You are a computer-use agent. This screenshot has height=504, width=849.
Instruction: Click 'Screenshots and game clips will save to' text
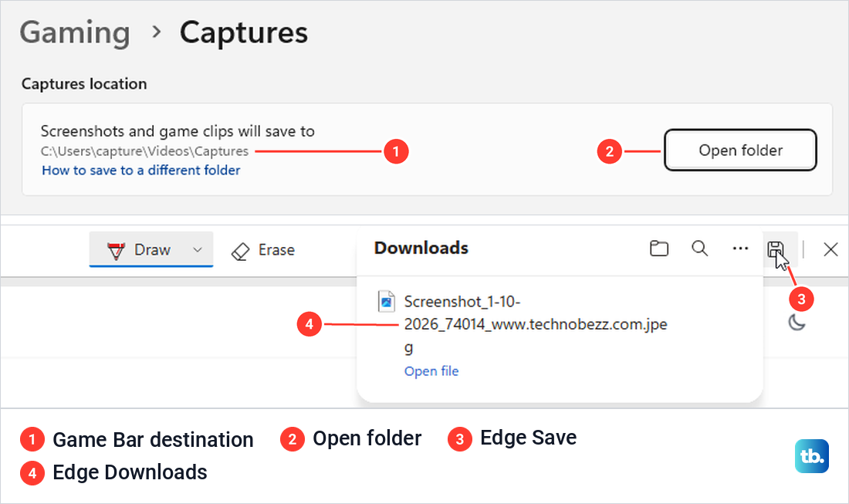178,131
